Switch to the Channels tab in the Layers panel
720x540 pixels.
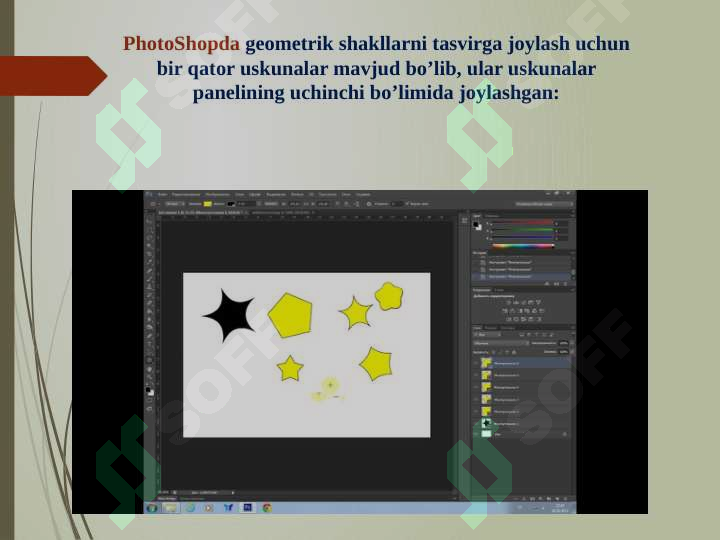click(x=491, y=328)
